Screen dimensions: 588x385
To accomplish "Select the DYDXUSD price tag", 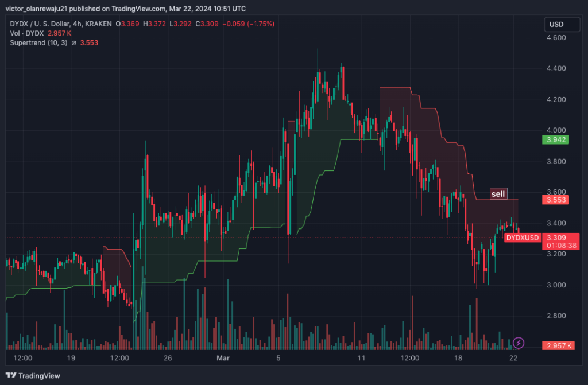I will (523, 238).
